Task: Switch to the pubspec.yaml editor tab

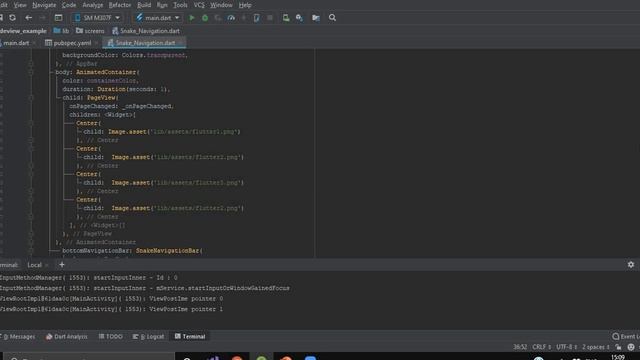Action: 72,43
